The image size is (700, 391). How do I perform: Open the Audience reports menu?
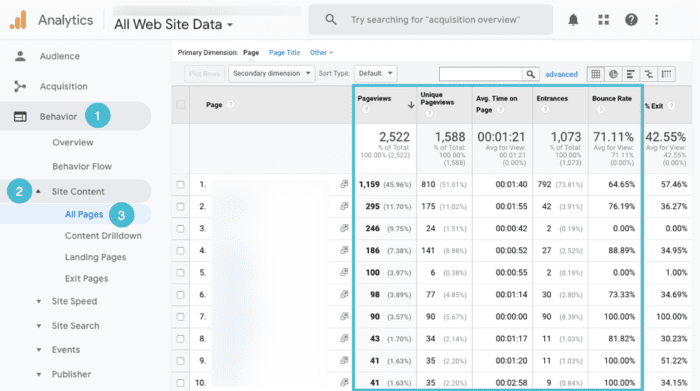tap(60, 56)
